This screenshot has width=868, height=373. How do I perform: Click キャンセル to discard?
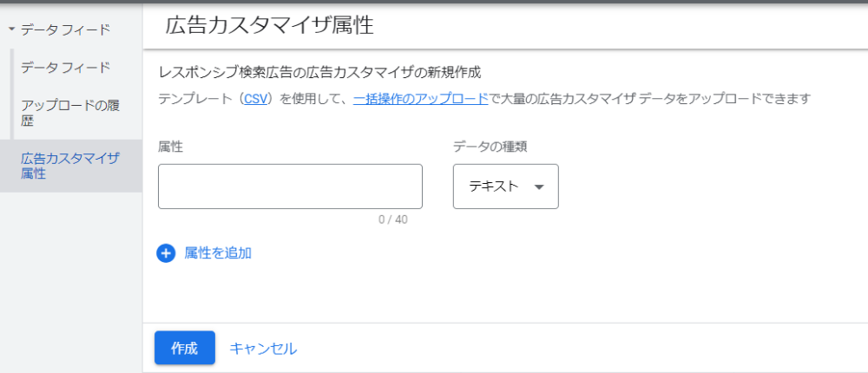point(263,349)
